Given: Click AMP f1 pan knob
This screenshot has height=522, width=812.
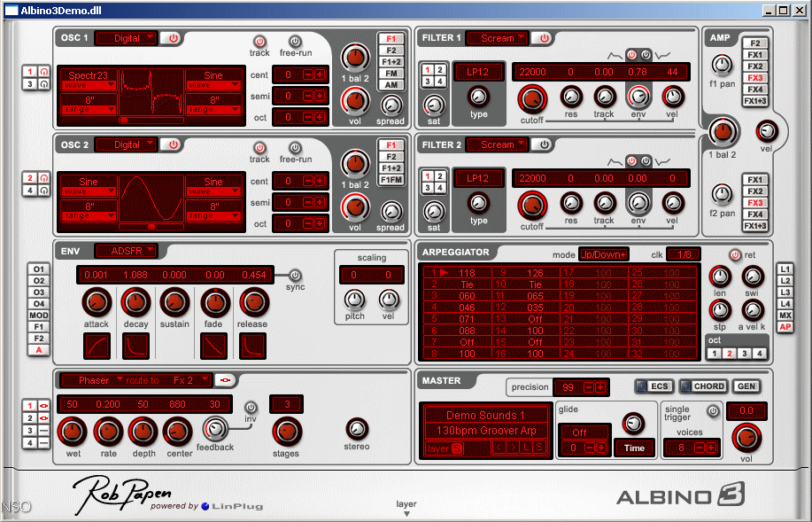Looking at the screenshot, I should tap(722, 65).
